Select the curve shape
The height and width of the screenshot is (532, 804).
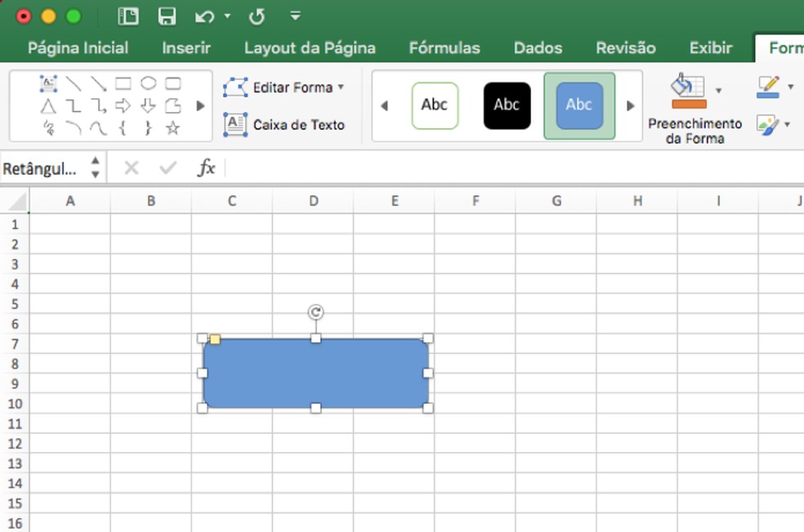(98, 127)
